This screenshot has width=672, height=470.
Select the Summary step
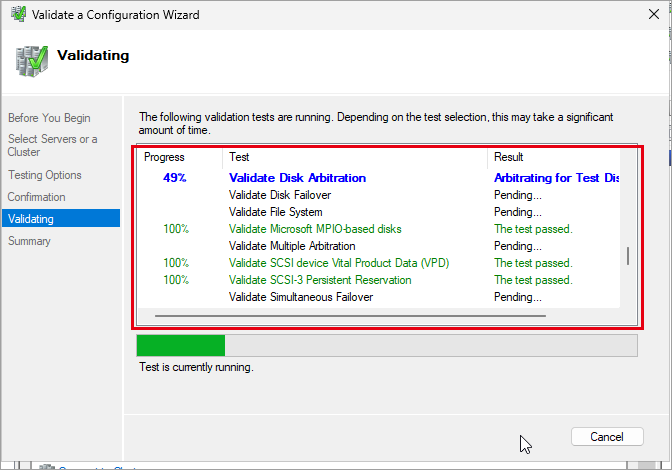pyautogui.click(x=29, y=241)
